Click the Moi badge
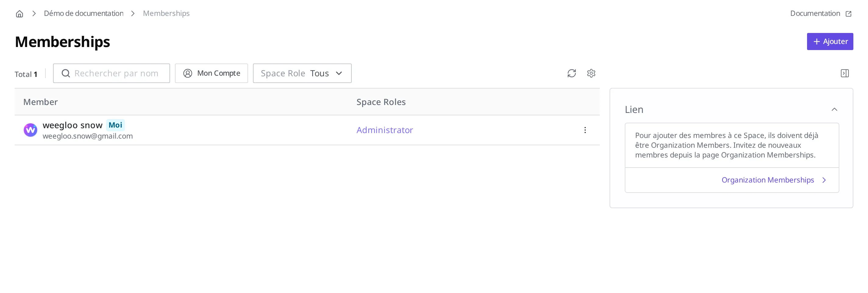 click(115, 125)
